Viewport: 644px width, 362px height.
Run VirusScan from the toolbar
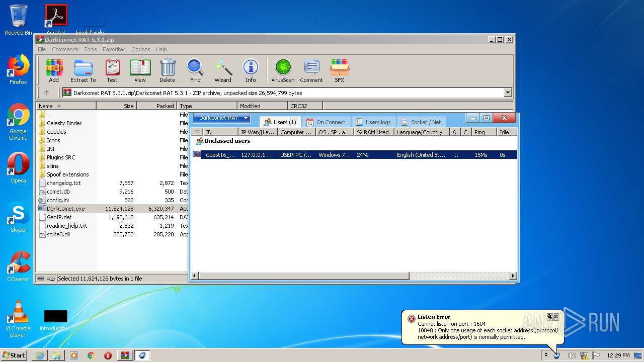[283, 71]
